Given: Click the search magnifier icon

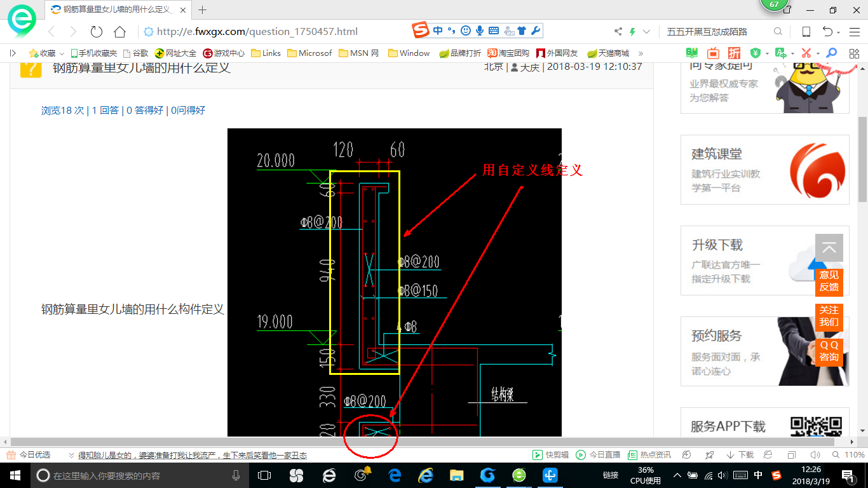Looking at the screenshot, I should [778, 32].
